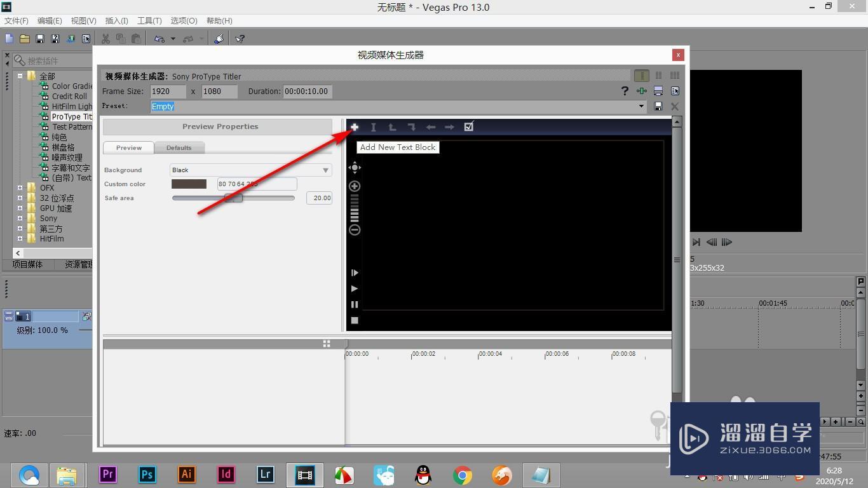Image resolution: width=868 pixels, height=488 pixels.
Task: Click the pan/move crosshair control in titler preview
Action: click(355, 168)
